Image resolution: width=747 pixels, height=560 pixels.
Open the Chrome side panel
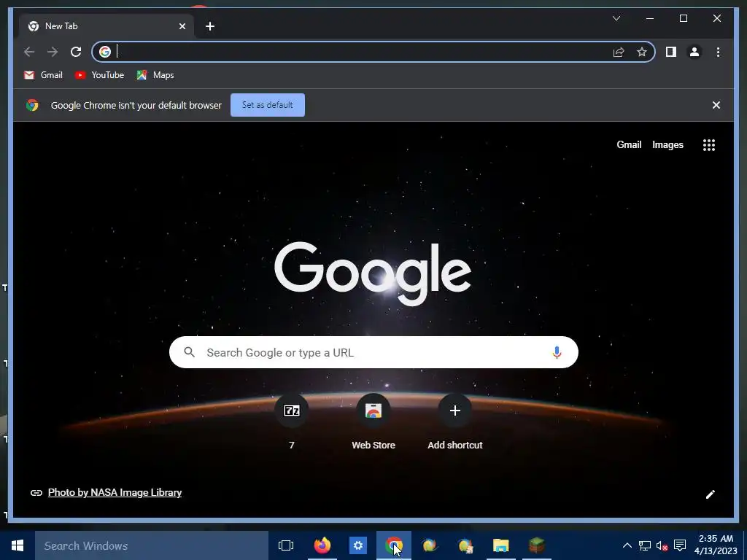(671, 52)
